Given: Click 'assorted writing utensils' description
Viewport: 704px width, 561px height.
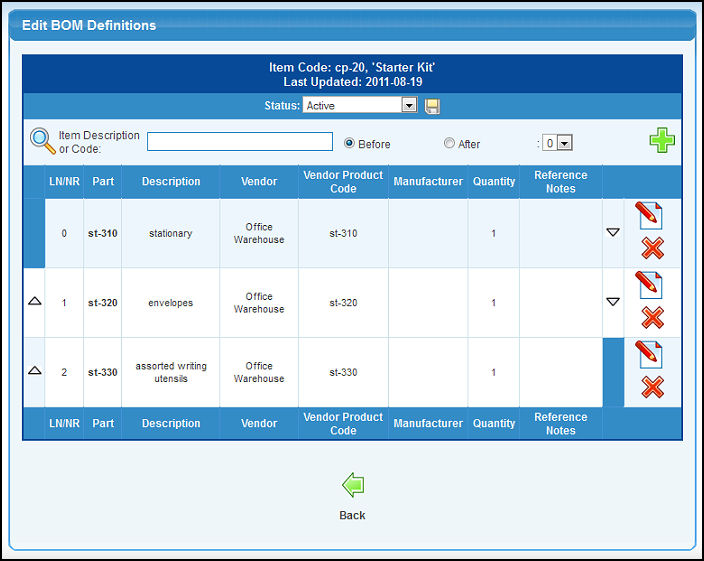Looking at the screenshot, I should click(x=171, y=372).
